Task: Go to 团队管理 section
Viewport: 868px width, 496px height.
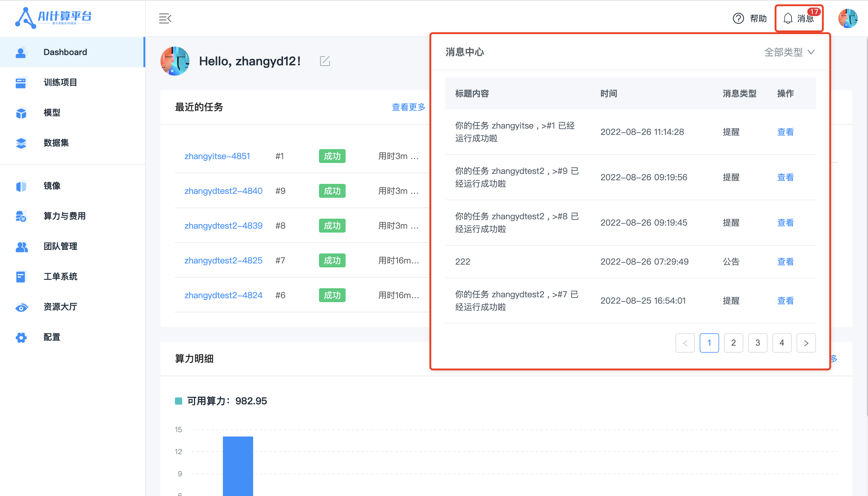Action: [x=60, y=246]
